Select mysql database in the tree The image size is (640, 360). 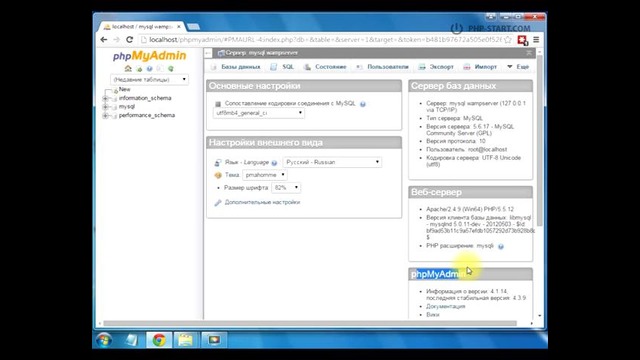click(127, 107)
